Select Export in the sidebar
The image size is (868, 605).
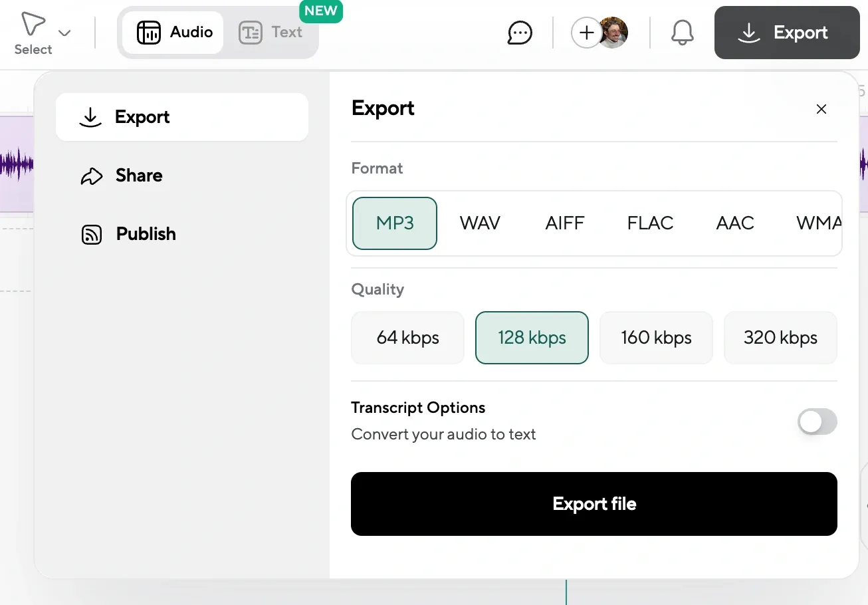click(182, 117)
